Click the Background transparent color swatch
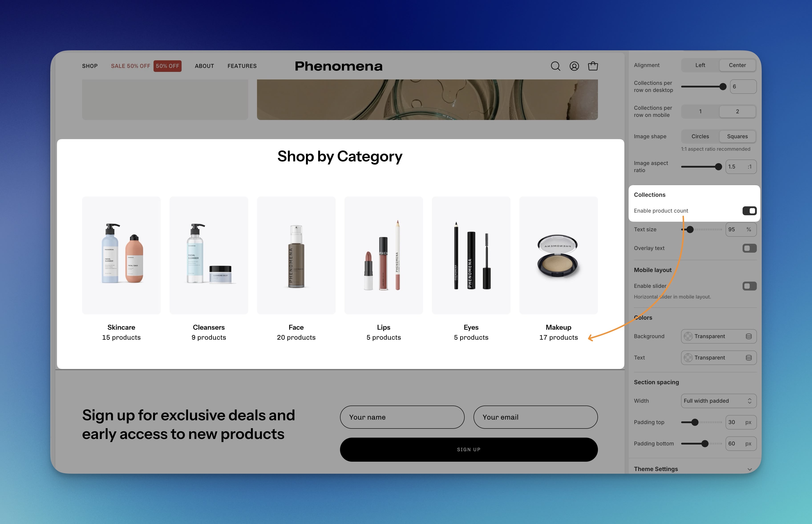The image size is (812, 524). coord(688,336)
